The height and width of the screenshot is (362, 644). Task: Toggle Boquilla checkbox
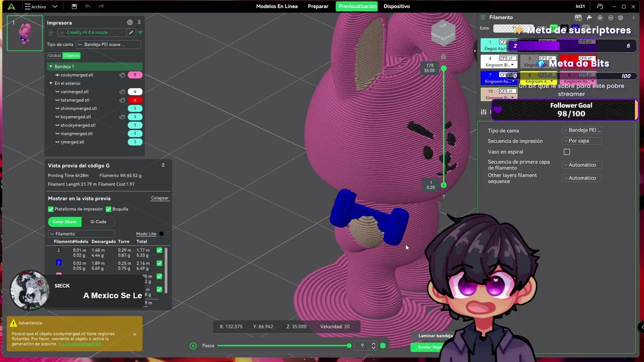pos(108,209)
